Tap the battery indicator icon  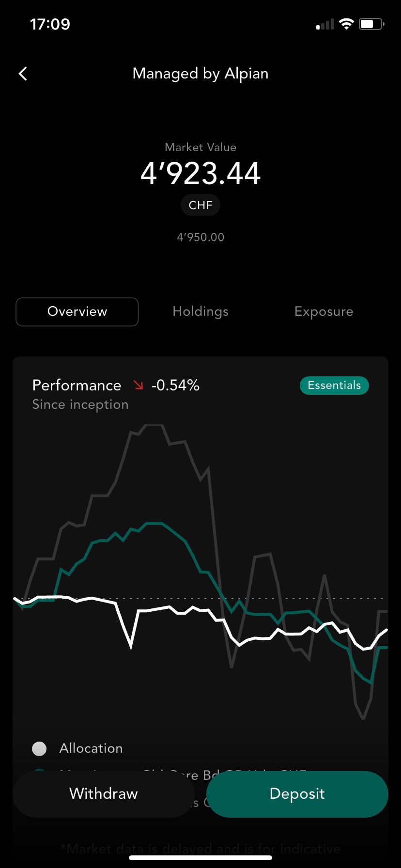tap(371, 24)
